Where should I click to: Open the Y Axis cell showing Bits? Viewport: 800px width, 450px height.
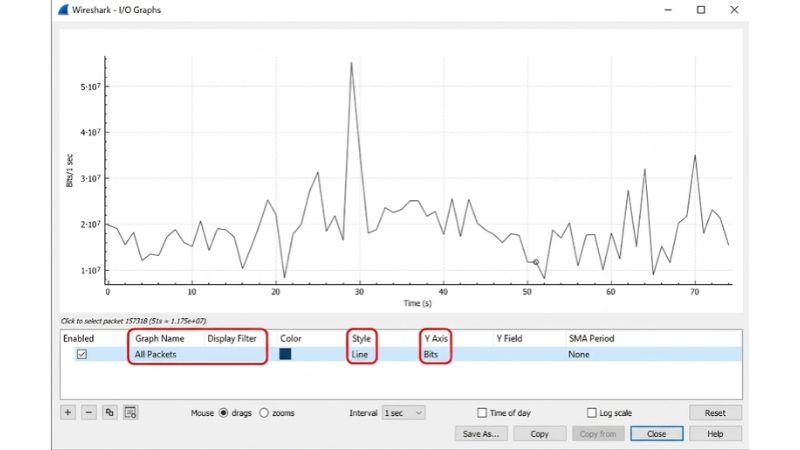431,354
